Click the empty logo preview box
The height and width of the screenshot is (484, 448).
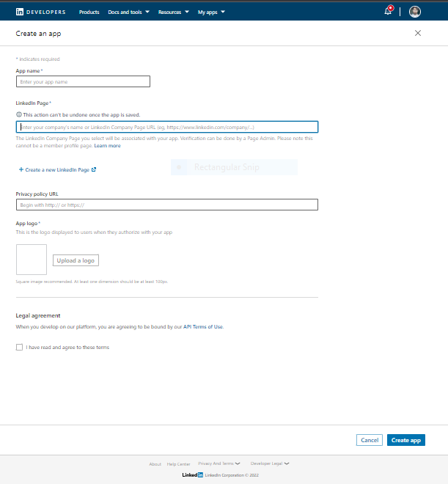click(x=32, y=260)
